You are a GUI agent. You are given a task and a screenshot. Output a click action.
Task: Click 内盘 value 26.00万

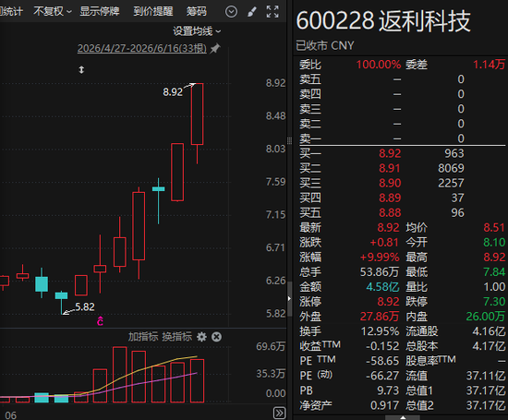pyautogui.click(x=485, y=317)
